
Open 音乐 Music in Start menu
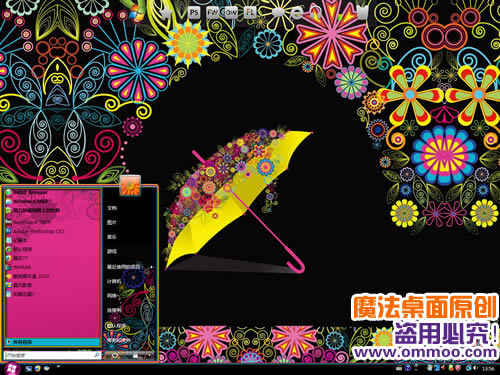tap(112, 237)
